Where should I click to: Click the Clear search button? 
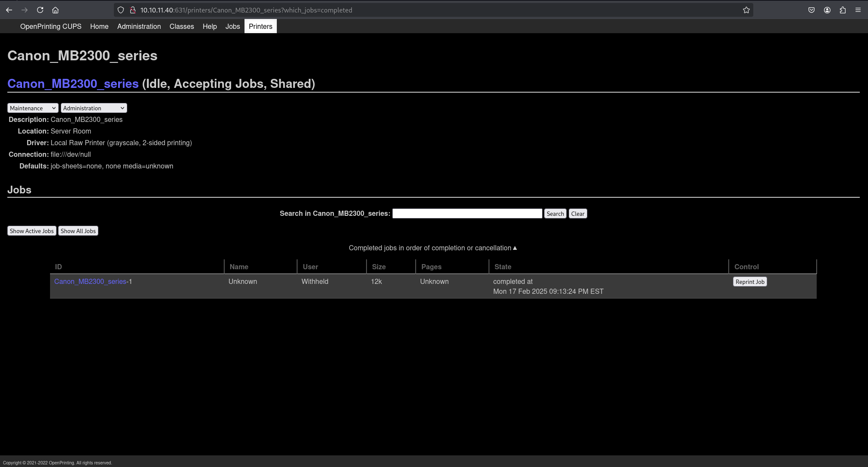pyautogui.click(x=577, y=214)
